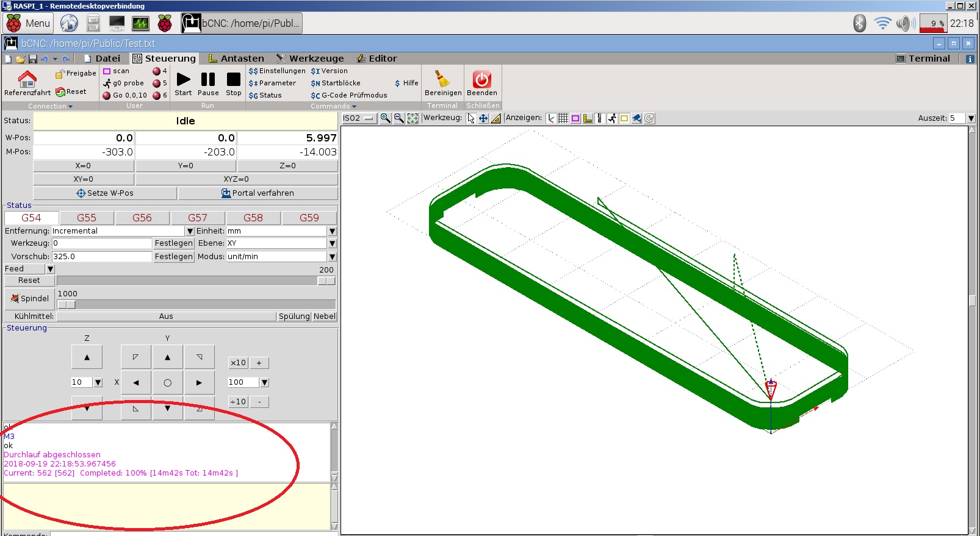Toggle the margins display

point(575,118)
